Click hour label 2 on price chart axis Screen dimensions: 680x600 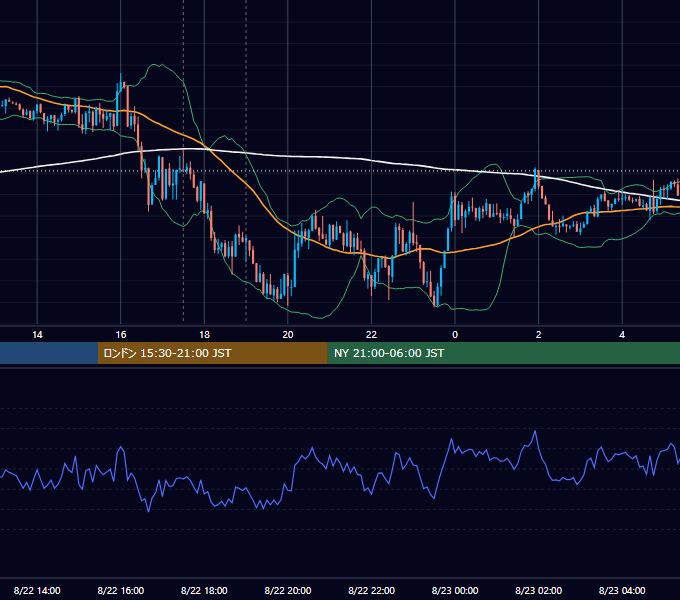click(539, 335)
